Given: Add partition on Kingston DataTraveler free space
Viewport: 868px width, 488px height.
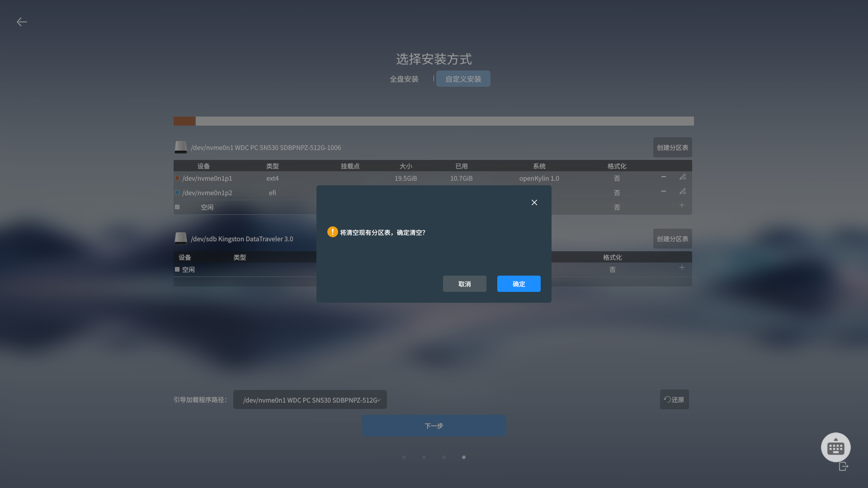Looking at the screenshot, I should click(682, 267).
